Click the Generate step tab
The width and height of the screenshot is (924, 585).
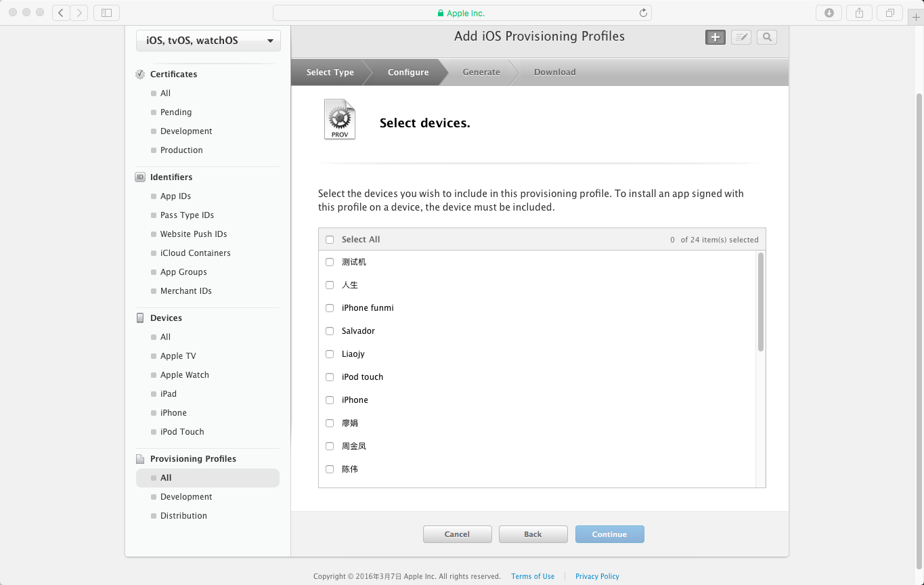(481, 72)
